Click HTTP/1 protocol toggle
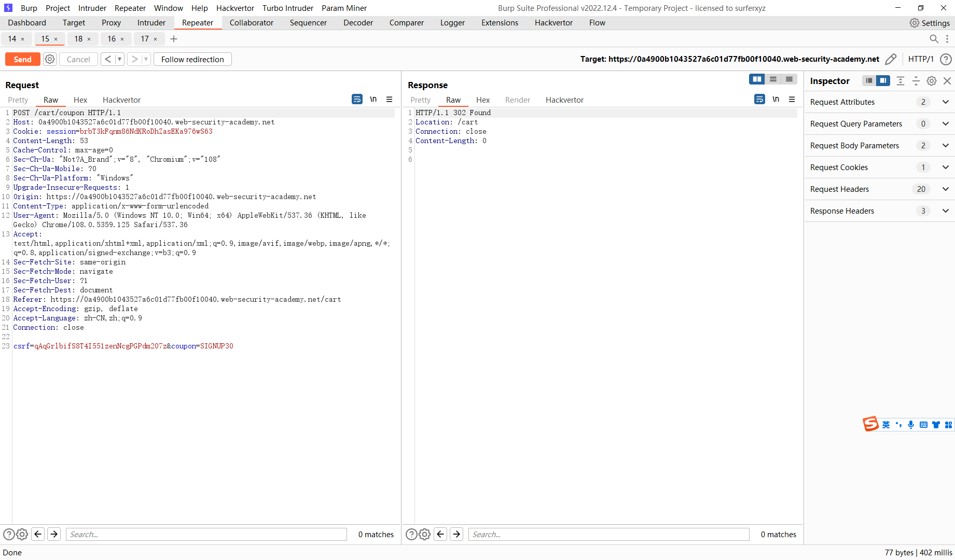Viewport: 955px width, 560px height. tap(921, 59)
